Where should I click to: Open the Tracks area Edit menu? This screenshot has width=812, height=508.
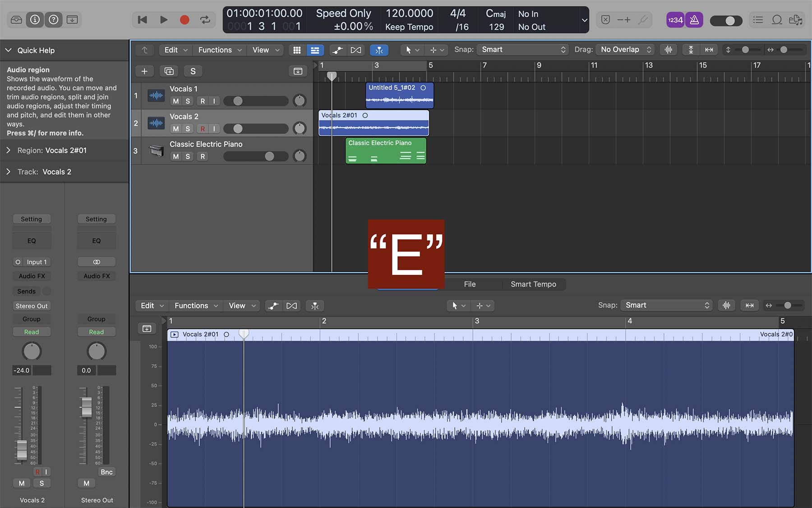point(175,50)
